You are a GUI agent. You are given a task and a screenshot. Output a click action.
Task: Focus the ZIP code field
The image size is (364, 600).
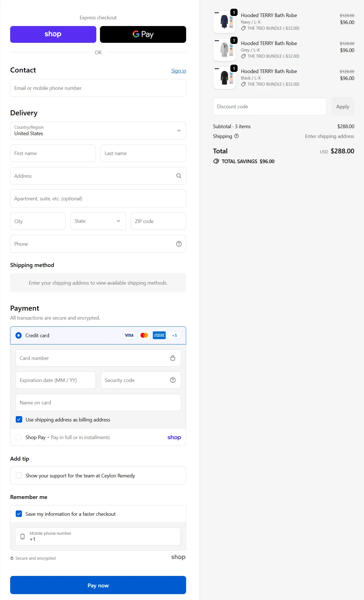[x=158, y=221]
